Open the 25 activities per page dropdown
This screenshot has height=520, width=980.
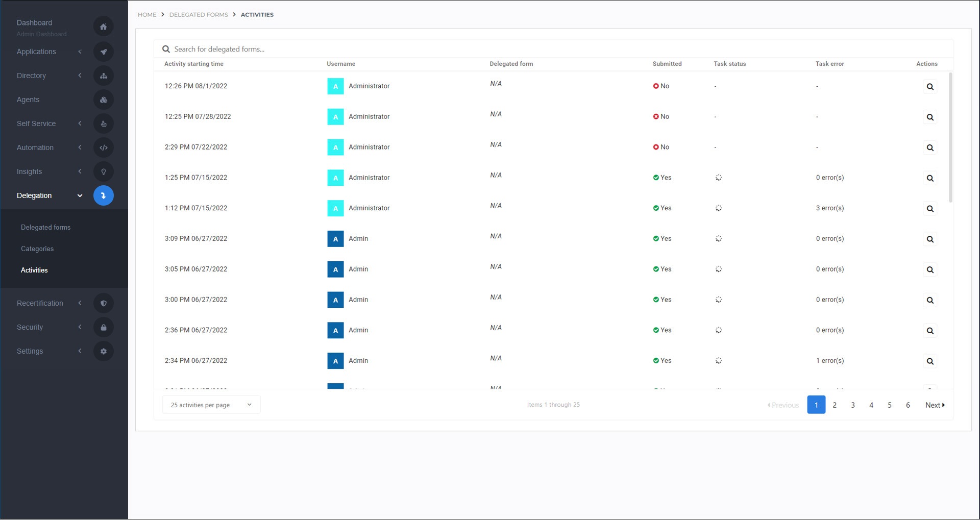(x=211, y=405)
